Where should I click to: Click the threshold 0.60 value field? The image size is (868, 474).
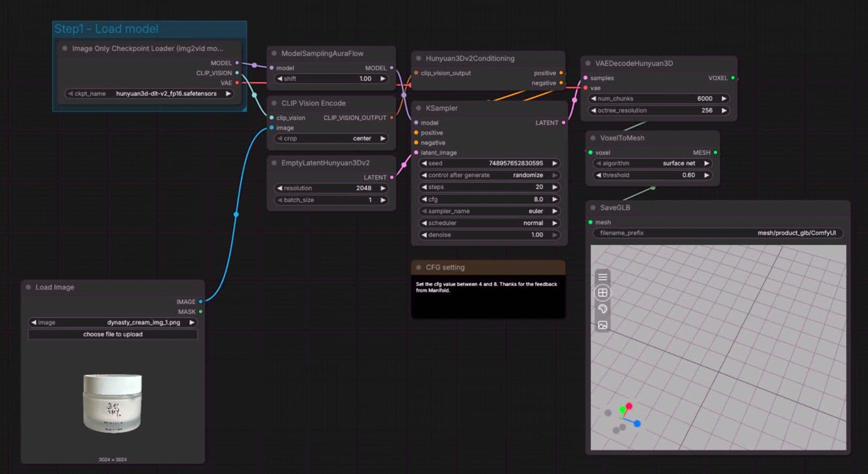point(653,175)
